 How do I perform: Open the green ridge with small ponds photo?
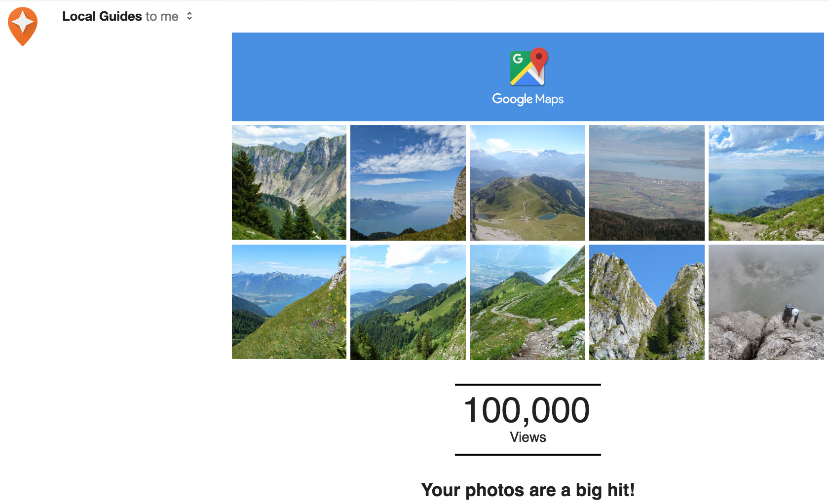[528, 183]
